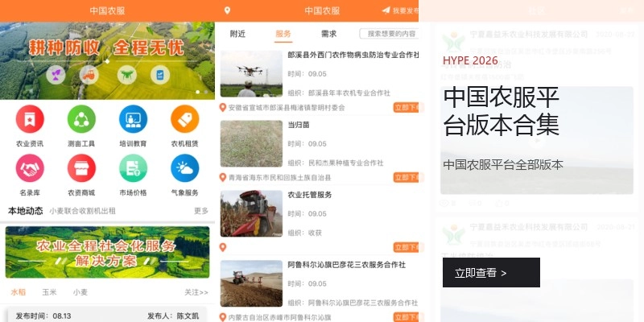
Task: Switch to the 服务 tab
Action: tap(283, 34)
